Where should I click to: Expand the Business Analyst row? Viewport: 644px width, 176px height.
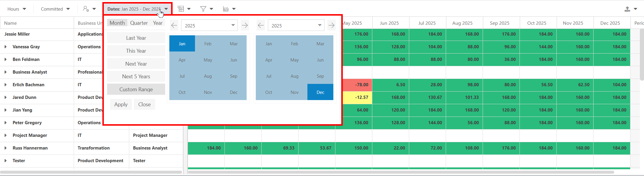(x=6, y=72)
